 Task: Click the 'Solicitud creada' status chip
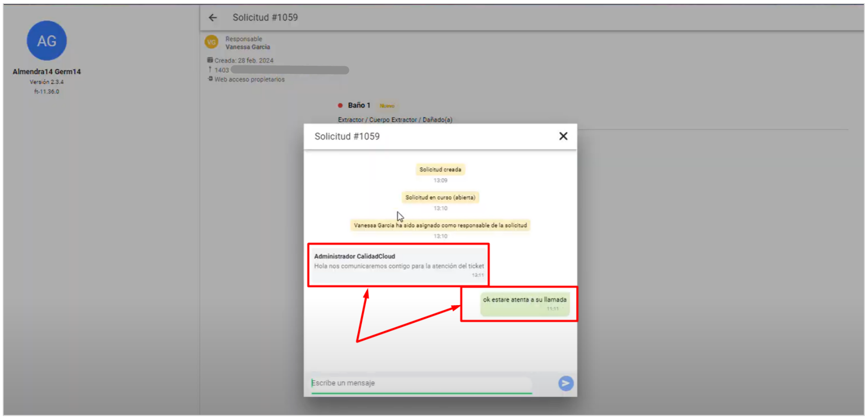[440, 170]
